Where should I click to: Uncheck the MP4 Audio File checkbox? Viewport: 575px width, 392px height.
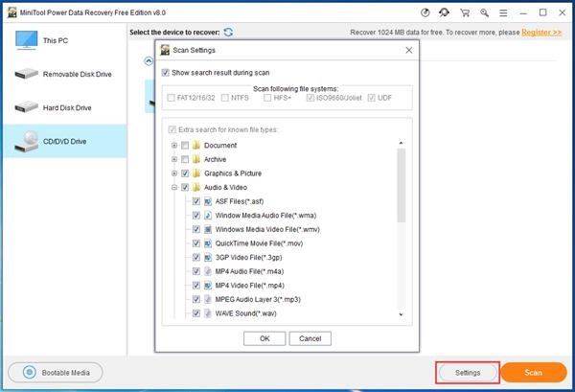[x=196, y=271]
